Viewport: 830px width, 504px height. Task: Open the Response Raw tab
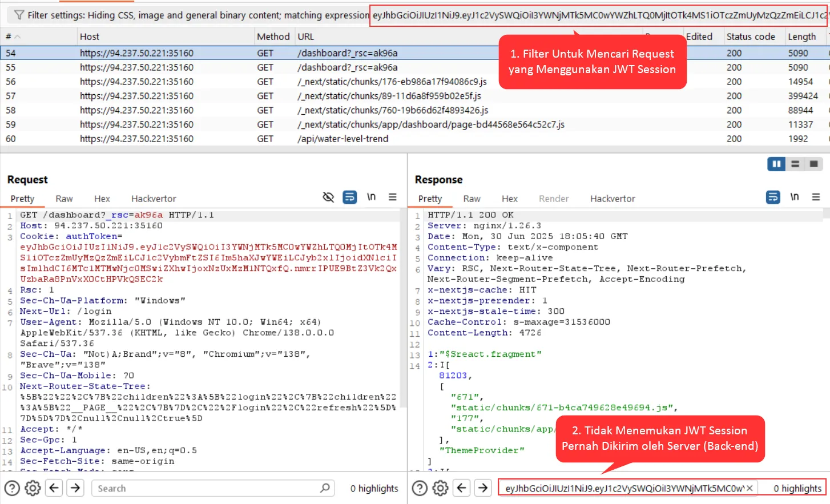tap(472, 199)
